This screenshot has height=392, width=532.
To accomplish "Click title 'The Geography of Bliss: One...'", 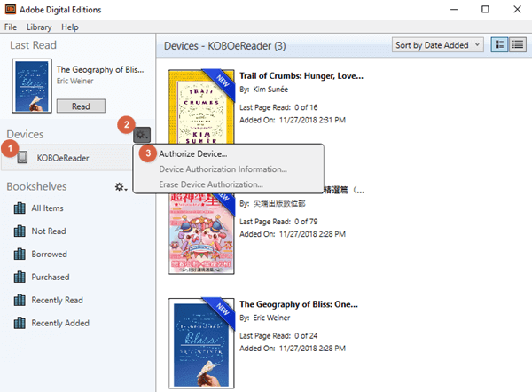I will [x=299, y=304].
